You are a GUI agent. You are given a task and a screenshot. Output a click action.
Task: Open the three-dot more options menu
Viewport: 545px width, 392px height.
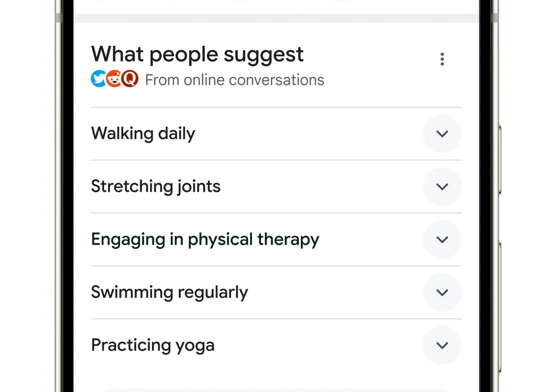tap(442, 59)
